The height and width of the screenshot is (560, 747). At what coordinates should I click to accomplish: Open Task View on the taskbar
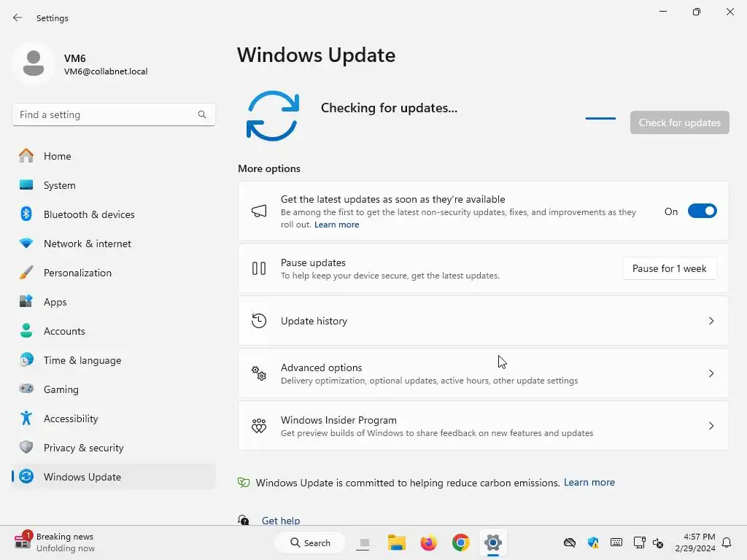364,542
